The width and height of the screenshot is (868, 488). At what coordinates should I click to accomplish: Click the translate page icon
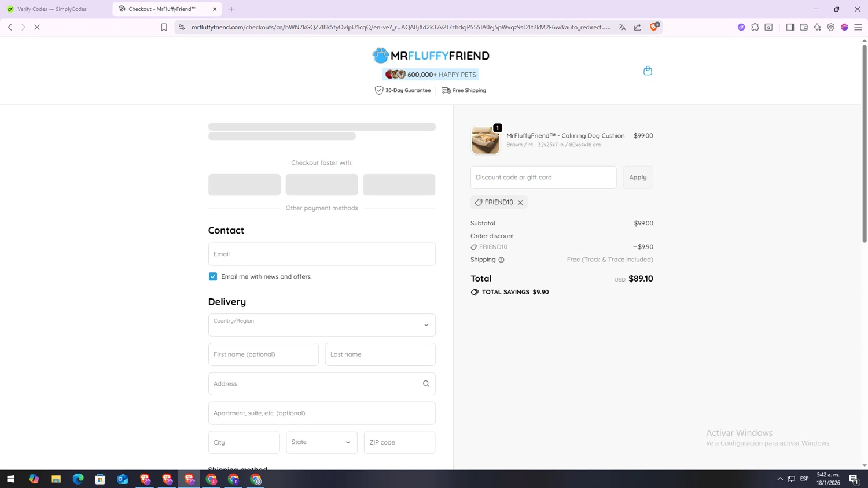tap(622, 27)
